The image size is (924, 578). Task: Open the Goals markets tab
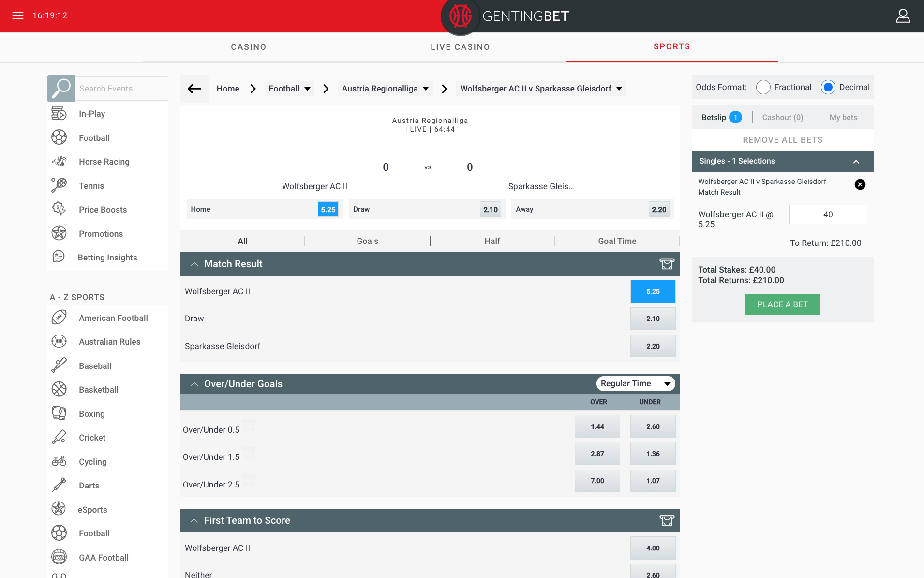tap(367, 241)
